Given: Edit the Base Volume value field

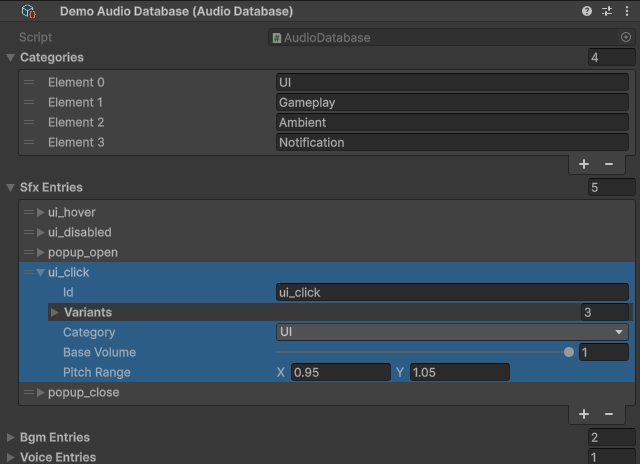Looking at the screenshot, I should [x=604, y=352].
